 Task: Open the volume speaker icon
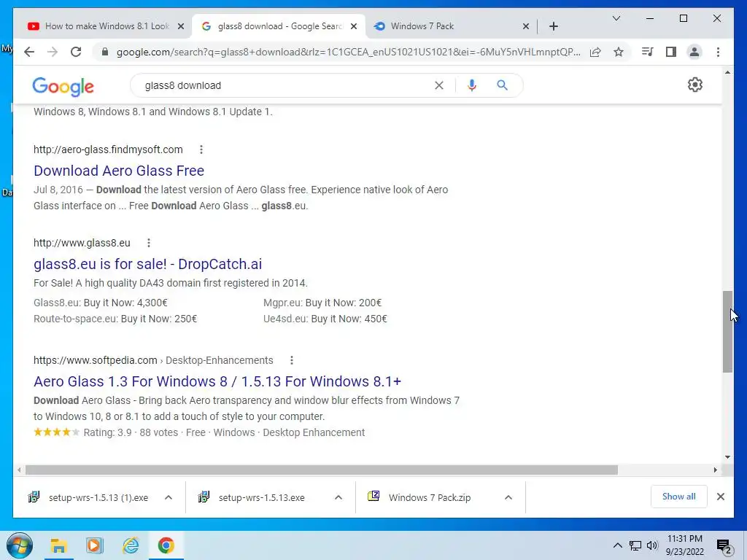652,545
